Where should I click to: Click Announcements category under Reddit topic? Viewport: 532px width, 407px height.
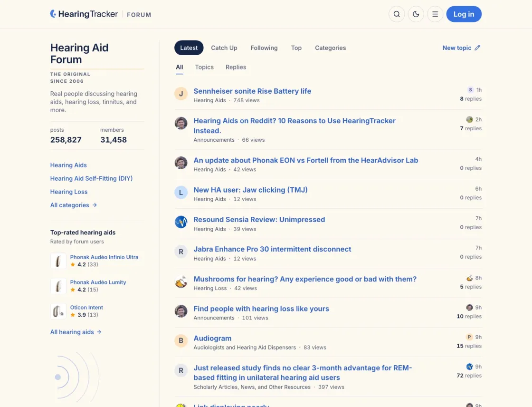coord(214,140)
